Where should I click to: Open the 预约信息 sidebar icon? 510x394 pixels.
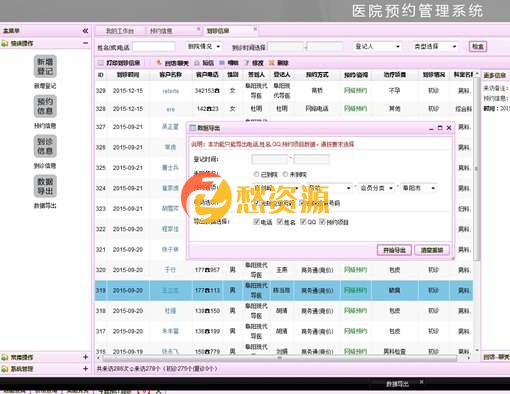(45, 106)
